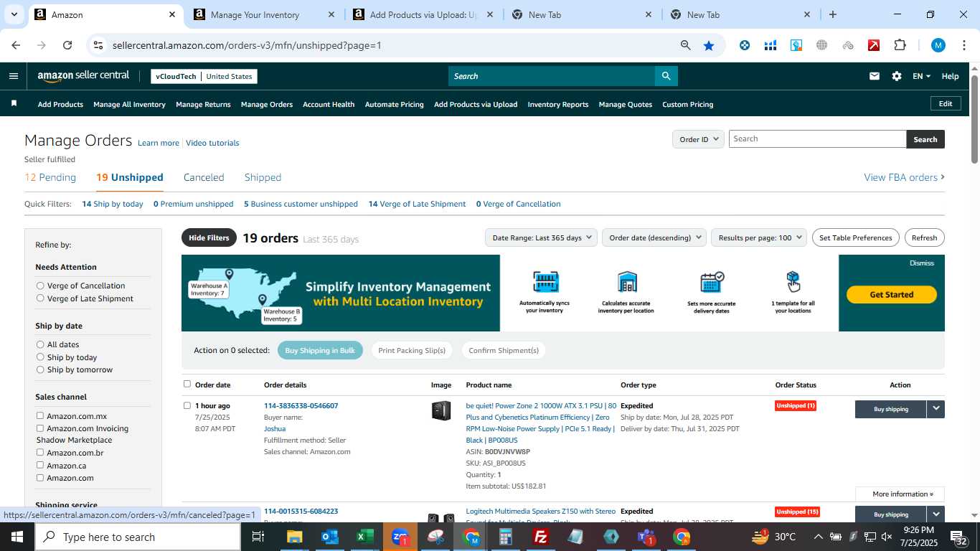Open Task View on the taskbar
The image size is (980, 551).
(x=258, y=537)
